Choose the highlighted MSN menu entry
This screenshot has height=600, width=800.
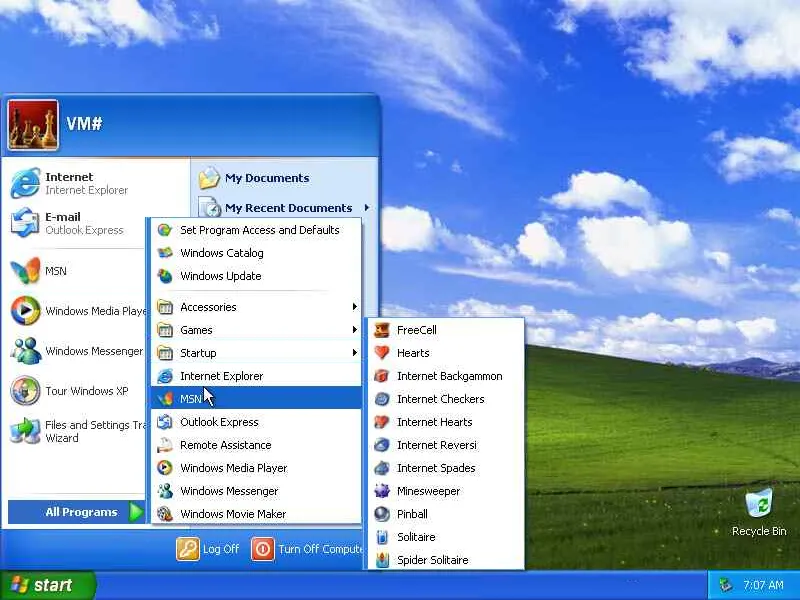[x=256, y=398]
